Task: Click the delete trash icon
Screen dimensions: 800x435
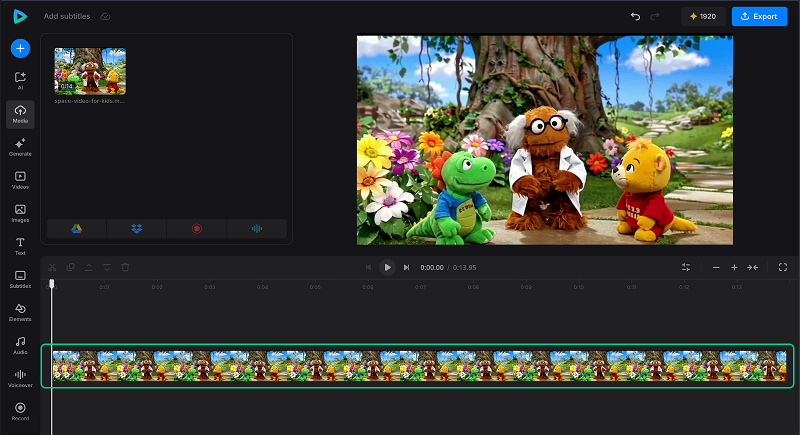Action: click(x=126, y=267)
